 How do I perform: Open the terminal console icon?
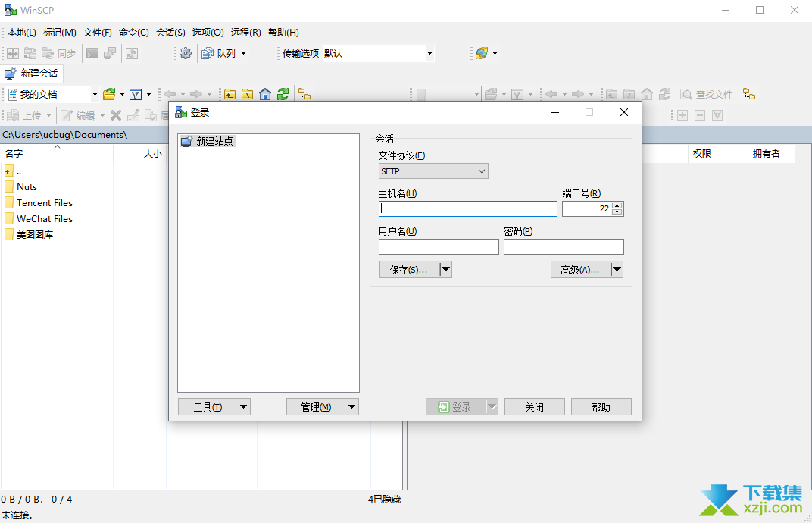(x=92, y=53)
